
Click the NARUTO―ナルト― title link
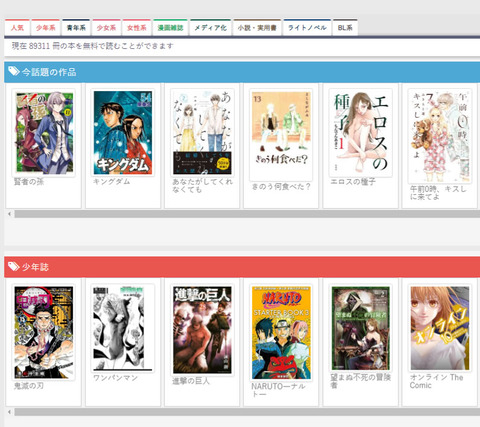coord(278,390)
